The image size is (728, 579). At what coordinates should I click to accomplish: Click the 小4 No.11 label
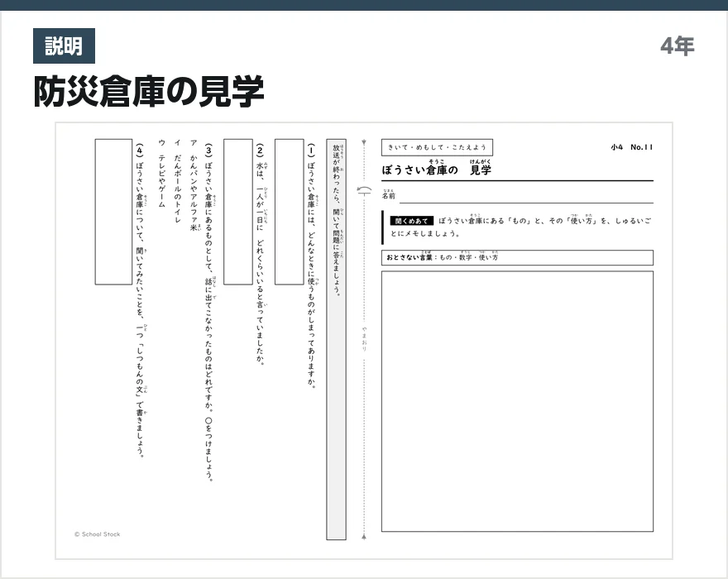631,147
